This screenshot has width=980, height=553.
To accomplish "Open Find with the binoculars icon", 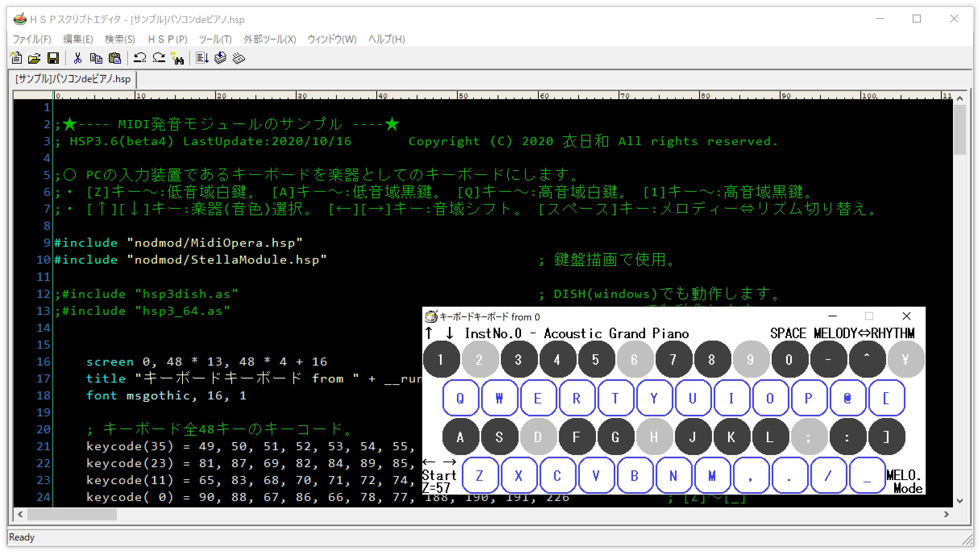I will pos(177,58).
